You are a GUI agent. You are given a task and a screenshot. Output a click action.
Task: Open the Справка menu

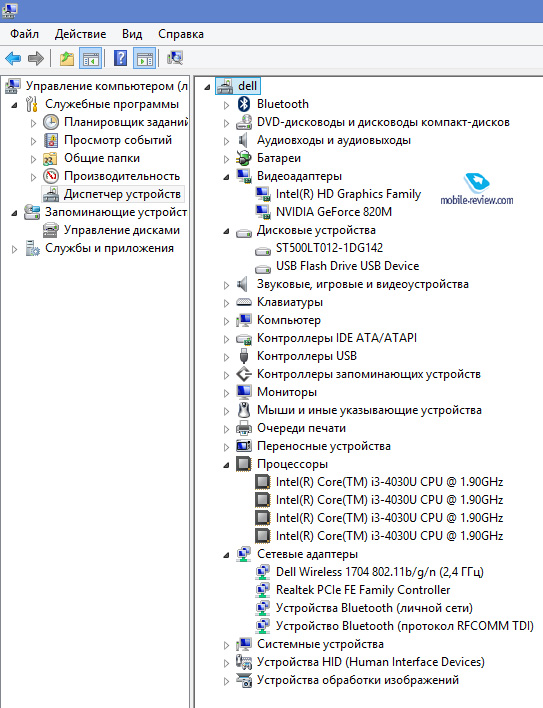181,34
